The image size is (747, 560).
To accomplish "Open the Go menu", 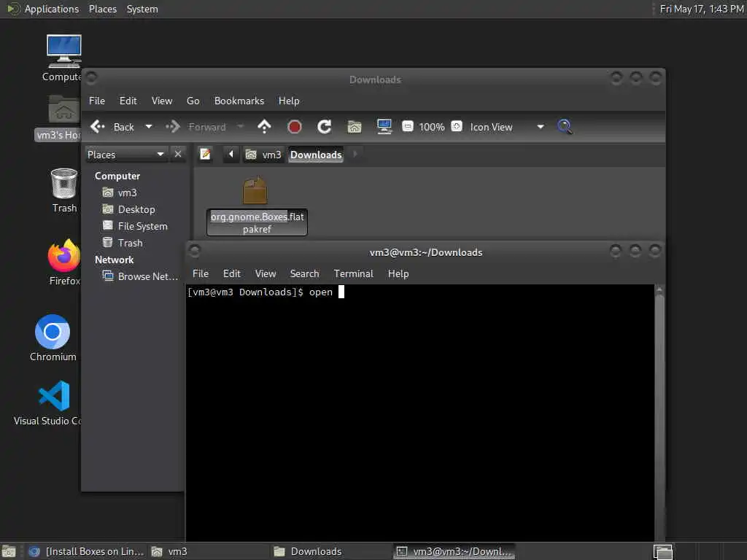I will click(x=193, y=101).
